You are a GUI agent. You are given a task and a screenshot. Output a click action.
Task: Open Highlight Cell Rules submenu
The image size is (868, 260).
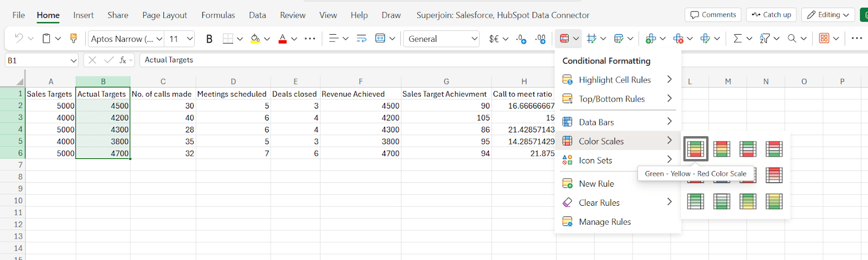(617, 80)
